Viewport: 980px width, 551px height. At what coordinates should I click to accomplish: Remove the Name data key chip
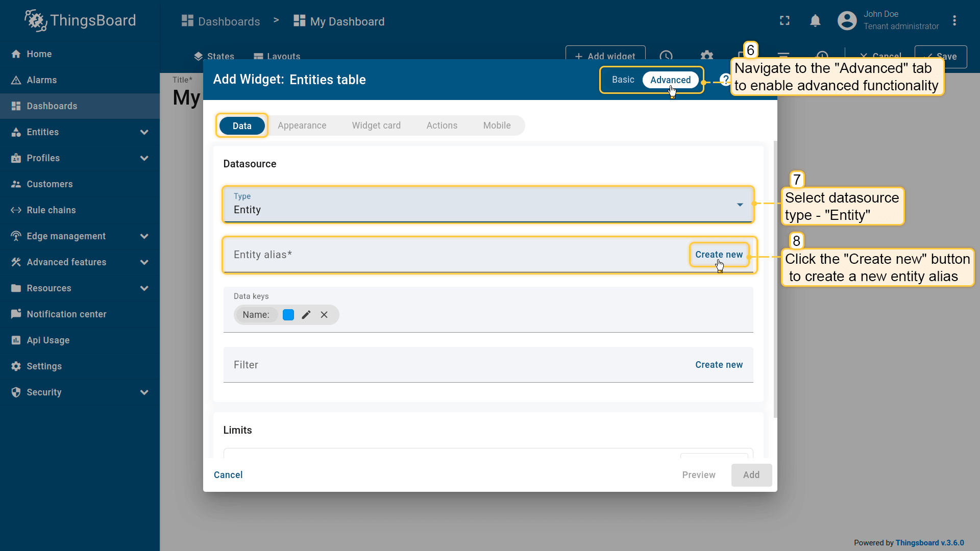click(324, 315)
